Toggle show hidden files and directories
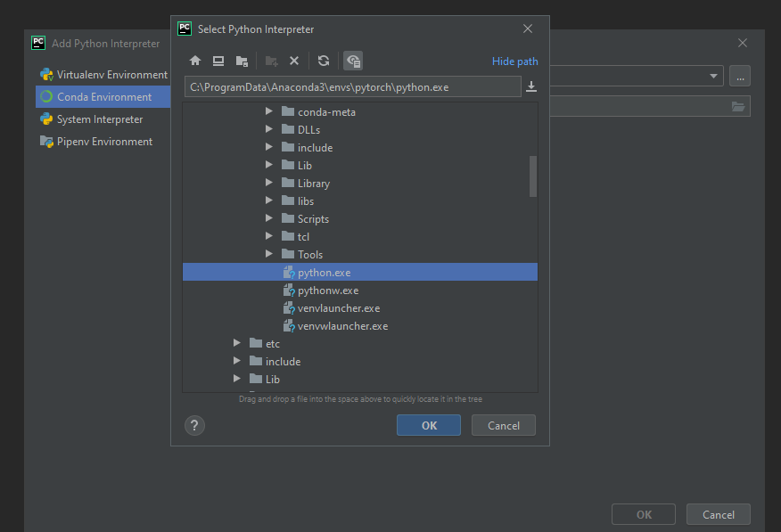Screen dimensions: 781x532 [x=353, y=61]
